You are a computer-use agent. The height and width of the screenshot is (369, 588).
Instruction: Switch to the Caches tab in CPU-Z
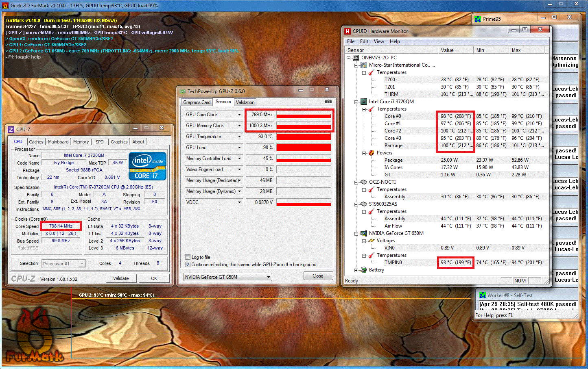(x=36, y=142)
